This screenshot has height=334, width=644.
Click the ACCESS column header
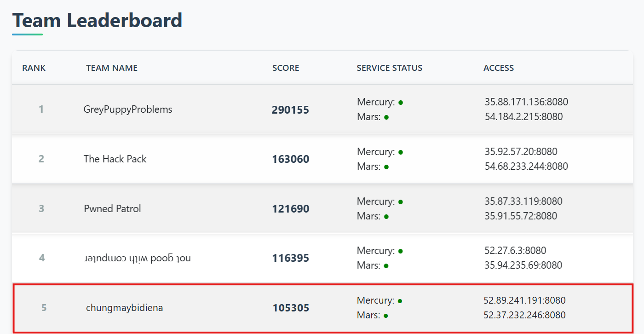(x=499, y=68)
